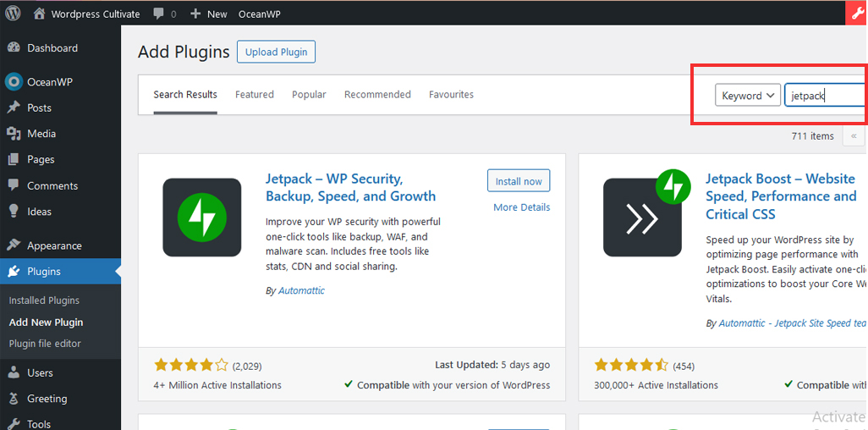Open the Automattic author link for Jetpack
This screenshot has width=868, height=430.
pyautogui.click(x=301, y=290)
